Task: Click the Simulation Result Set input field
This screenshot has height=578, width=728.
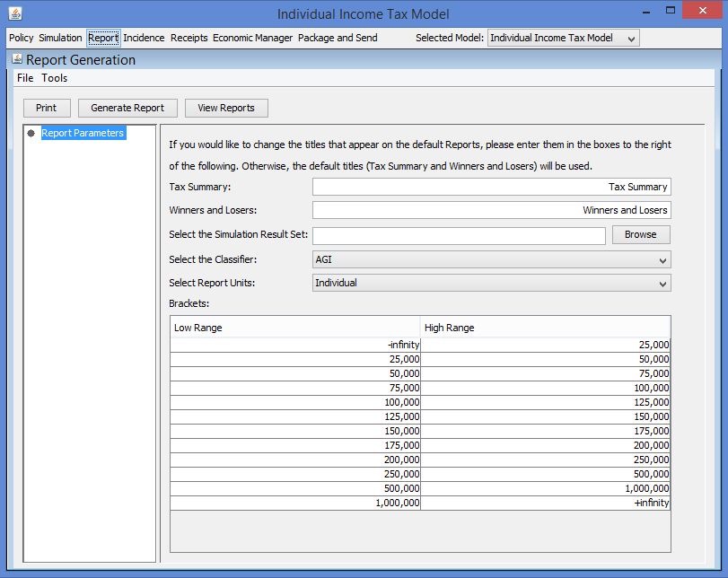Action: pyautogui.click(x=459, y=236)
